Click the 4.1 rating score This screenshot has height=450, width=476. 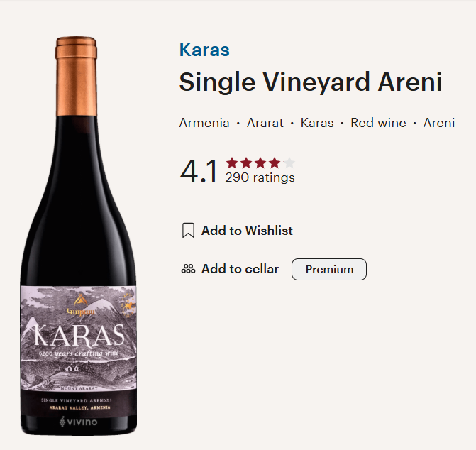[199, 171]
